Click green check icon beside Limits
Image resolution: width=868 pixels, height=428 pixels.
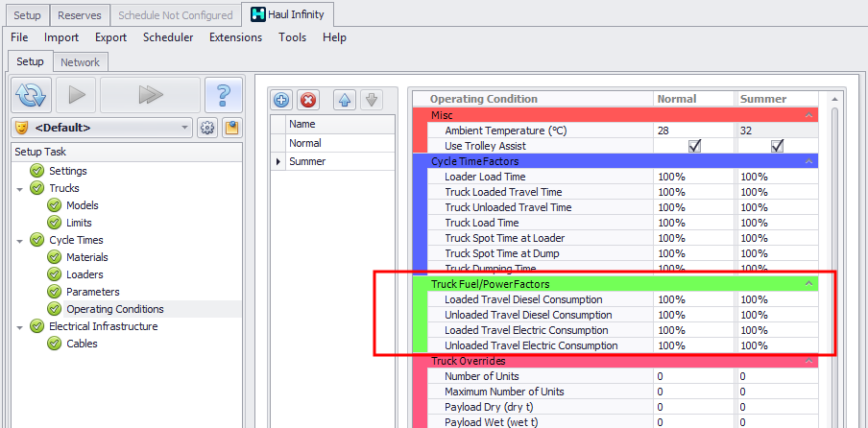pos(54,223)
